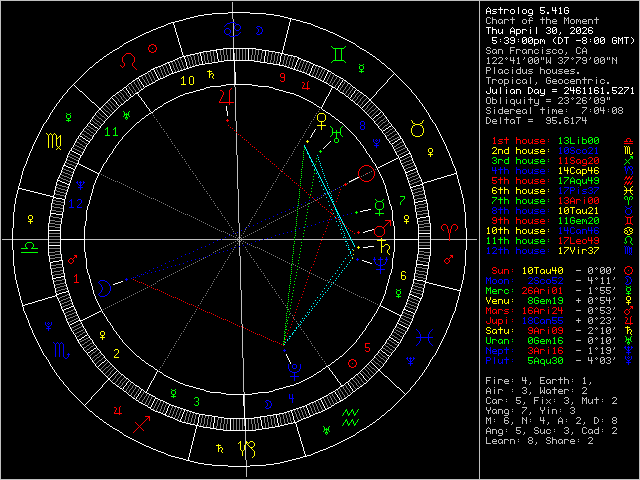640x480 pixels.
Task: Click the red Sagittarius arrow glyph on the rim
Action: pos(141,424)
